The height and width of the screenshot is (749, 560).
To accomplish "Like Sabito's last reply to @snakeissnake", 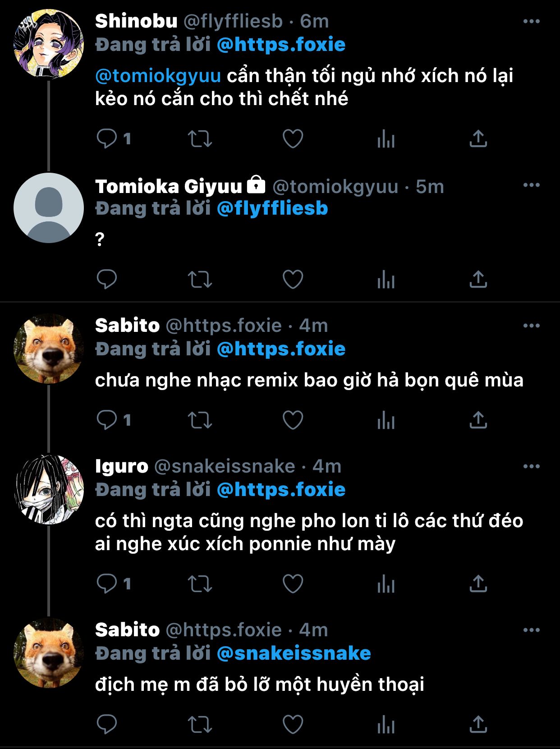I will 293,724.
